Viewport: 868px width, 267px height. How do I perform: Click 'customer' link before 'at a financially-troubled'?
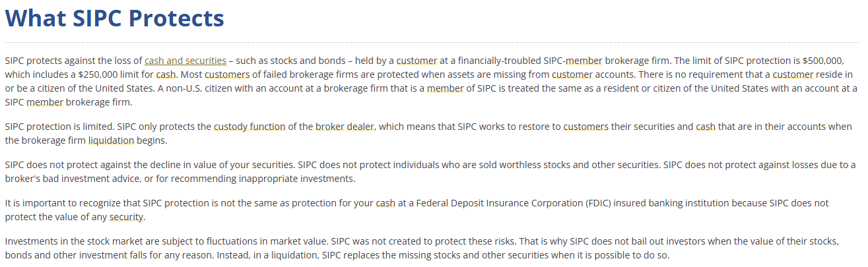(x=417, y=61)
